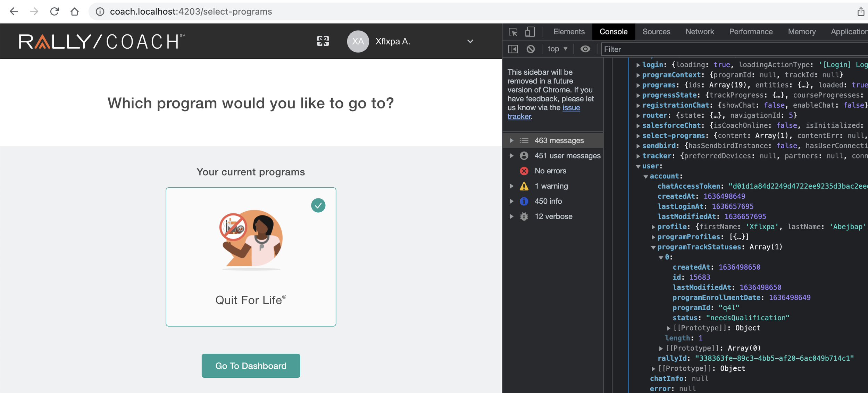Toggle the device toolbar icon
Viewport: 868px width, 393px height.
tap(529, 32)
